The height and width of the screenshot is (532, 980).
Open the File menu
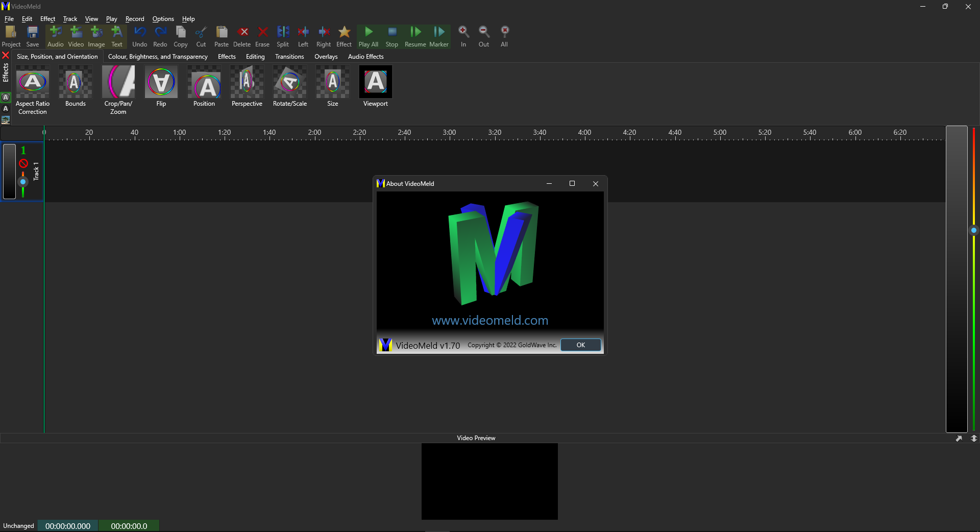(9, 19)
